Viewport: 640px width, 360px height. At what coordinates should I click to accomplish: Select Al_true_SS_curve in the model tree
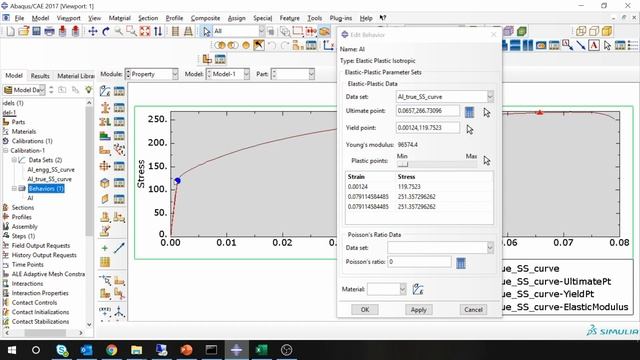pyautogui.click(x=49, y=179)
